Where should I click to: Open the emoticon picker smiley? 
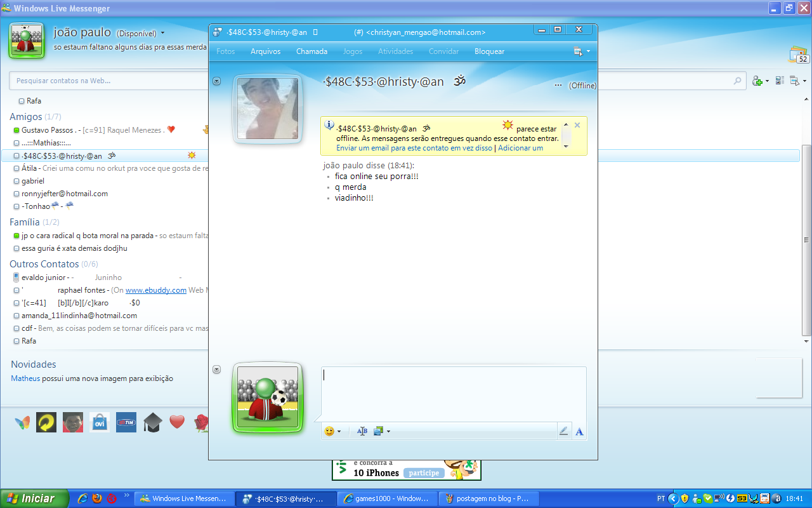point(329,431)
